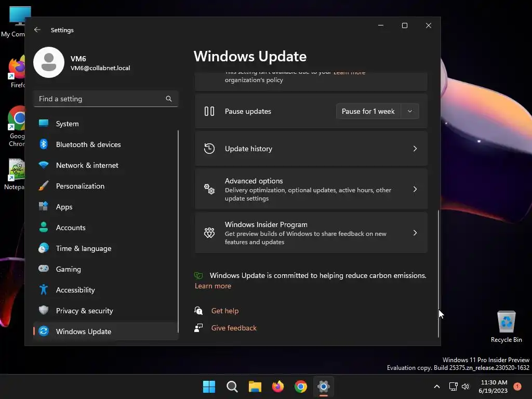Launch Google Chrome from the taskbar
This screenshot has height=399, width=532.
coord(301,387)
